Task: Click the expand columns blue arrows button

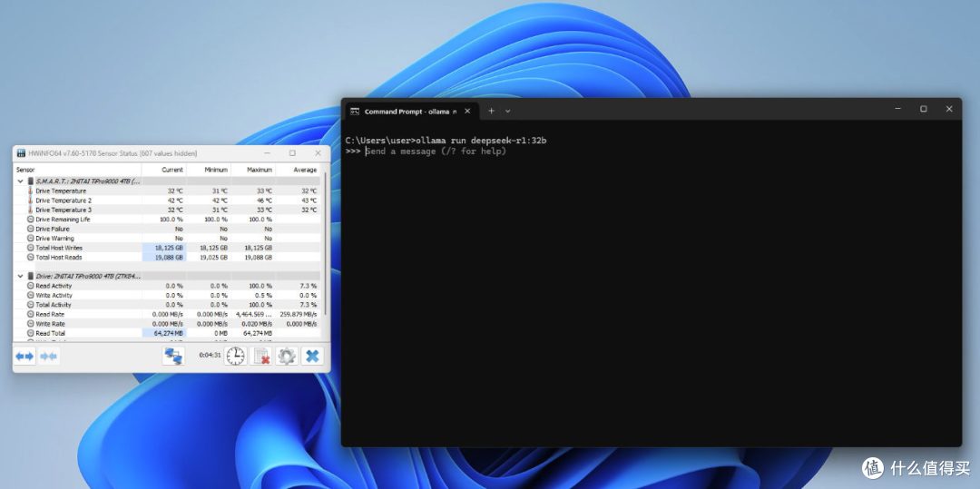Action: coord(24,357)
